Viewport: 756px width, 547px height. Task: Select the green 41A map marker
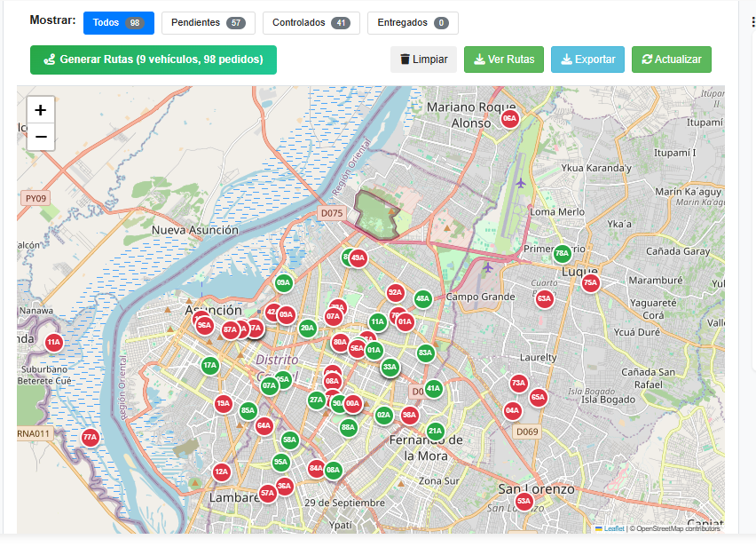point(433,388)
